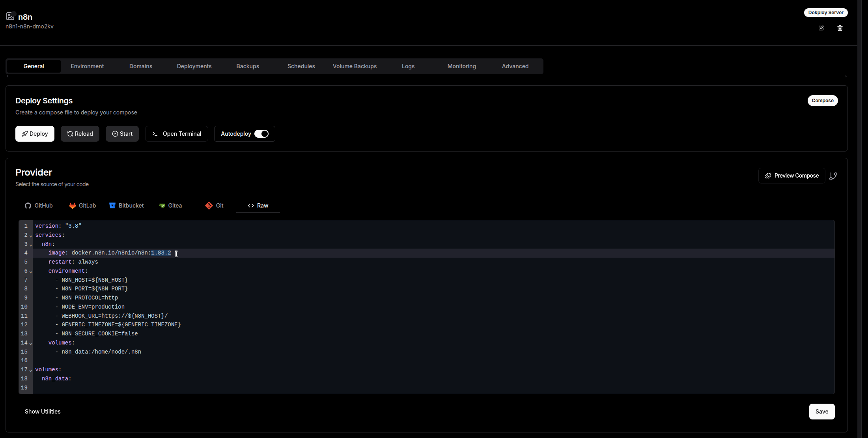Screen dimensions: 868x438
Task: Collapse the n8n fold arrow on line 3
Action: coord(31,245)
